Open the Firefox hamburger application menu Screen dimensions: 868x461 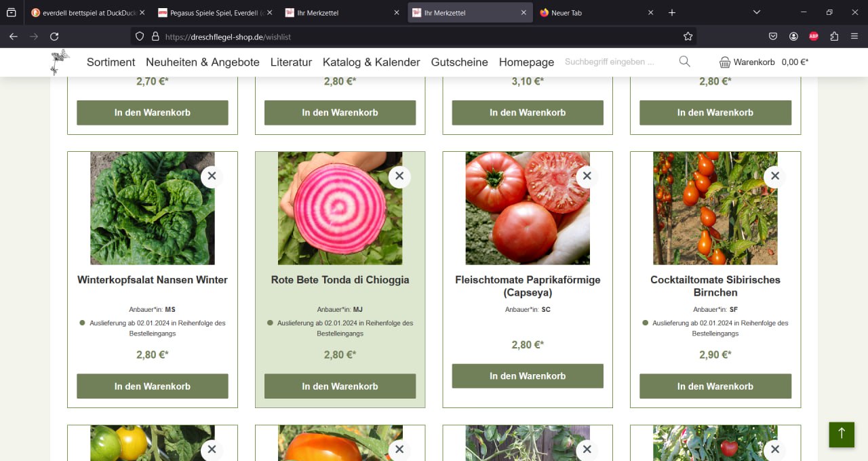click(x=854, y=37)
